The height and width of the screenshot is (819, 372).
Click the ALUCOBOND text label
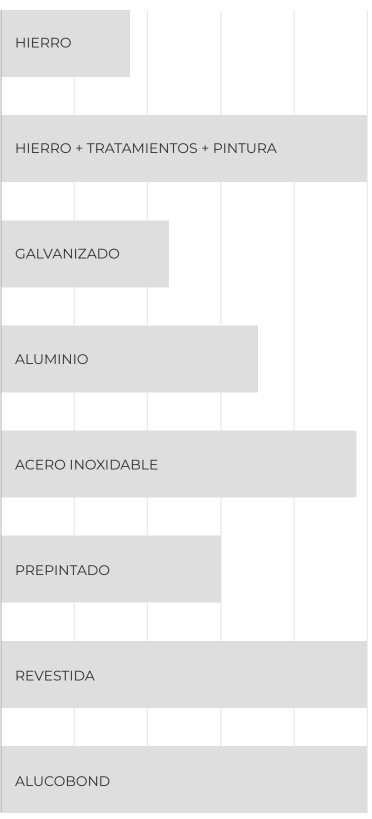(x=62, y=781)
